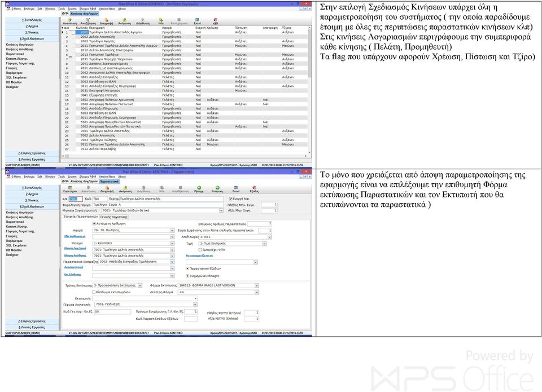This screenshot has height=392, width=542.
Task: Click greyed Καταχώρηση icon in top window toolbar
Action: (x=179, y=20)
